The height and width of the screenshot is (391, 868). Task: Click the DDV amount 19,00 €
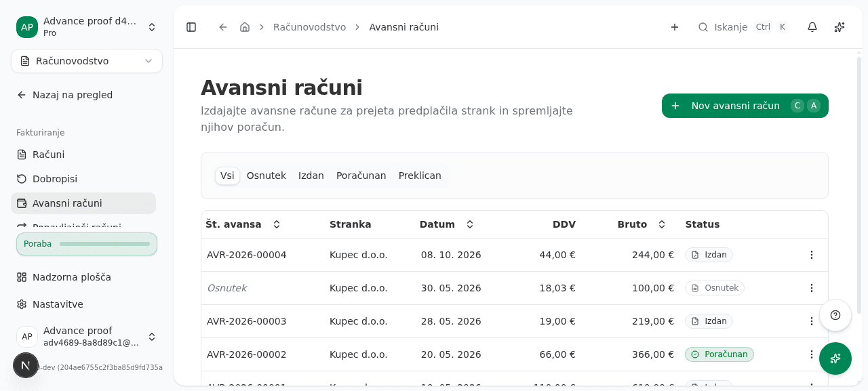pos(557,321)
